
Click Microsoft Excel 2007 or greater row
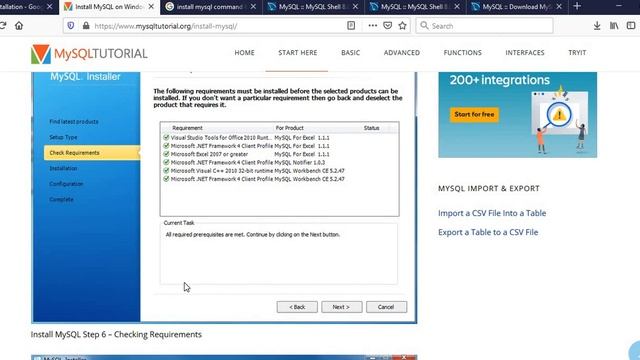pos(280,154)
